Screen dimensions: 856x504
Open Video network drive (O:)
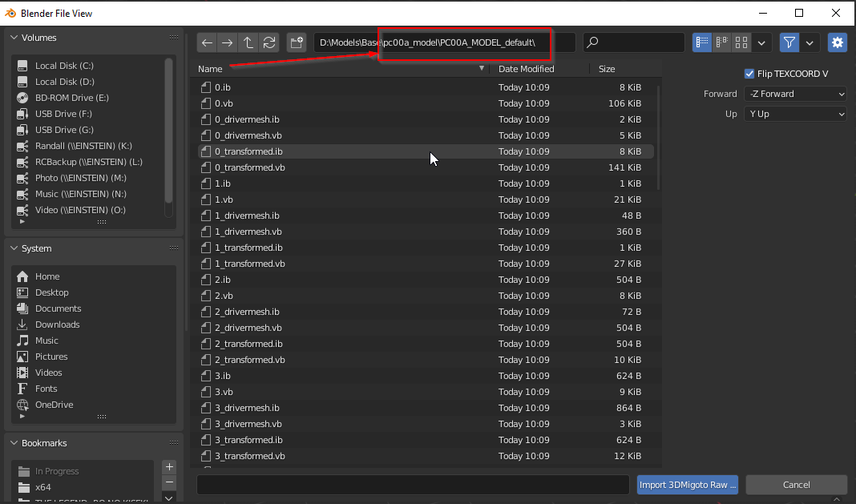[88, 210]
